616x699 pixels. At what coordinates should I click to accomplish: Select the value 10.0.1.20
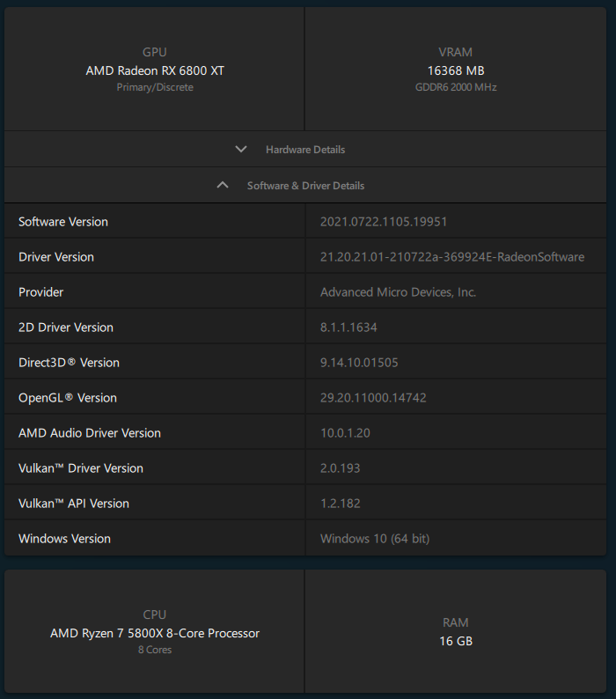coord(345,433)
